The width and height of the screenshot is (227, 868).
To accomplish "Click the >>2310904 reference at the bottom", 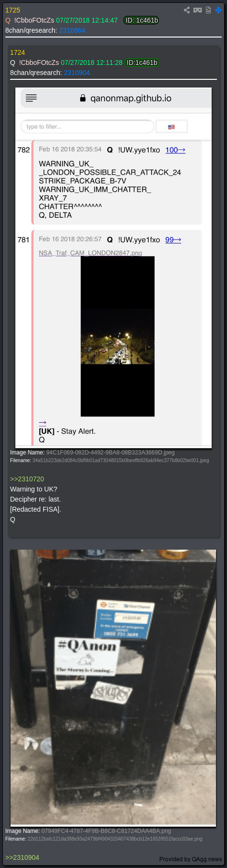I will tap(22, 857).
